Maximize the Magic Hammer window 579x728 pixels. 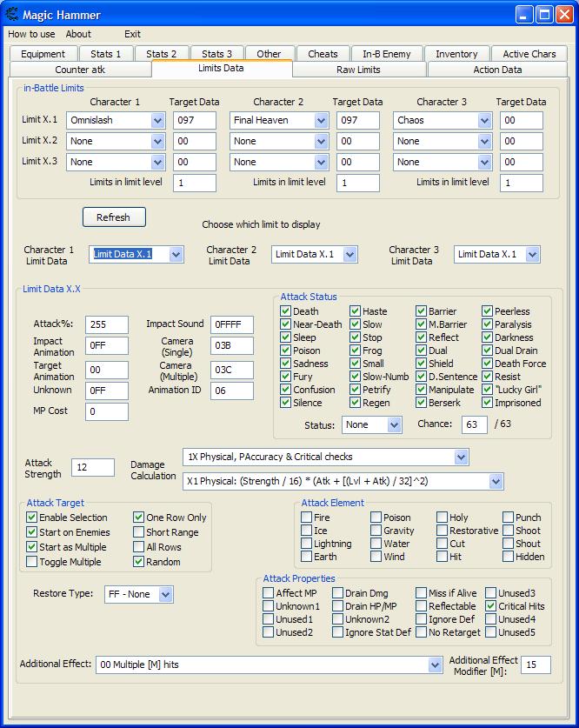(x=545, y=15)
